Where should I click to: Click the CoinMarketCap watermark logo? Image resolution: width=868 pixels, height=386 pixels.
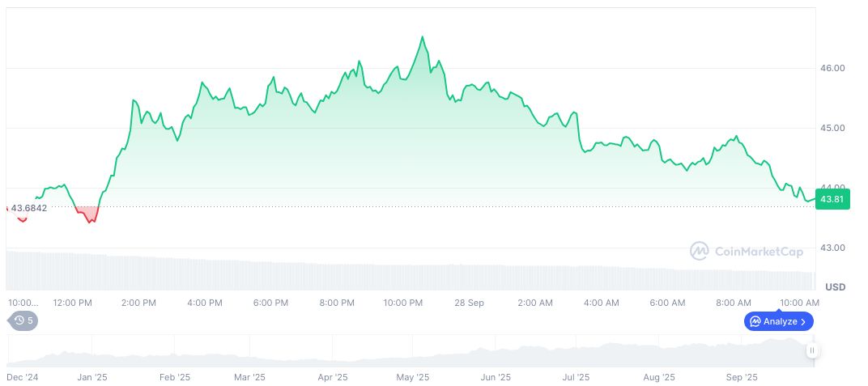(747, 252)
